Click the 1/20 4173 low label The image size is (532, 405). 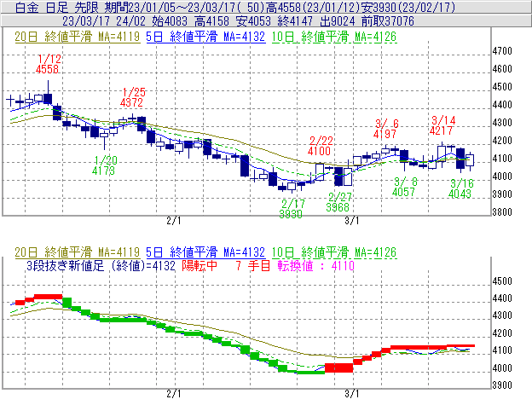tap(104, 165)
